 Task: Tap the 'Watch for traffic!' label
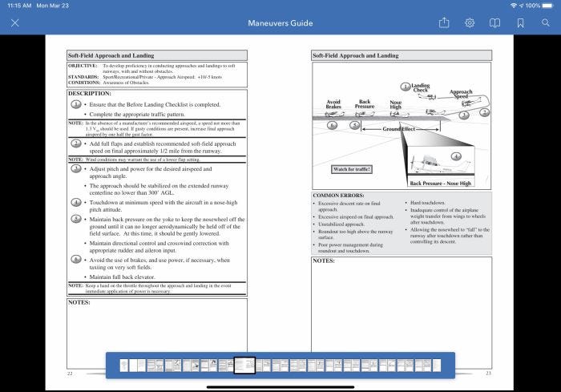[x=352, y=169]
